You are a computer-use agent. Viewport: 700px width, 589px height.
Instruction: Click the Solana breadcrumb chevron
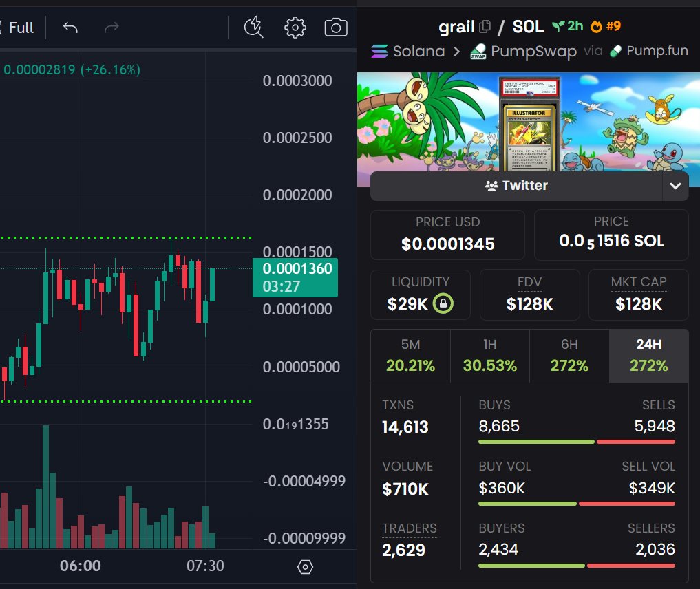[457, 52]
